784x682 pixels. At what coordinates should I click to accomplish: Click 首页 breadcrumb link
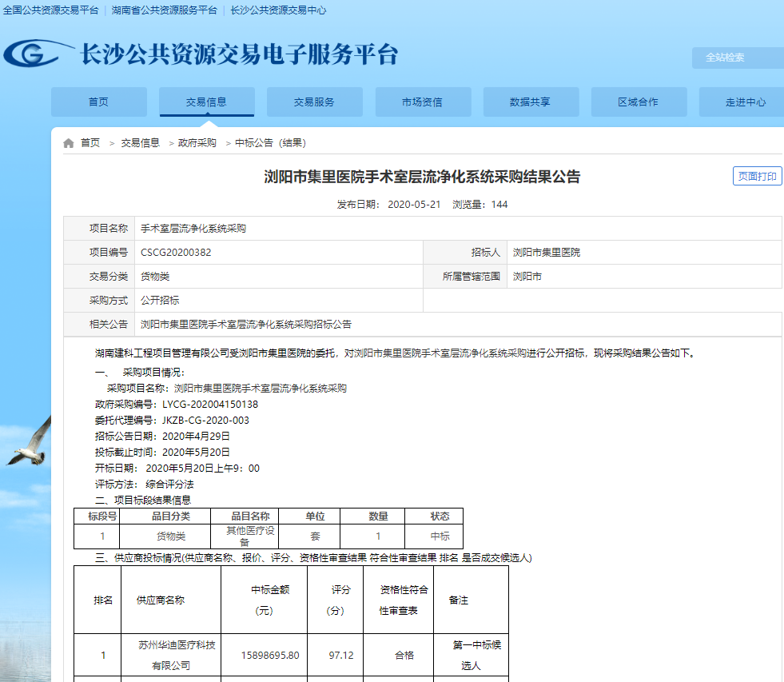[90, 143]
